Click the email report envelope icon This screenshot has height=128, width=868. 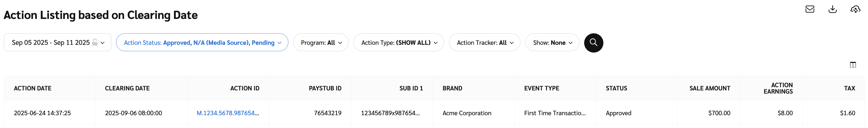(x=810, y=9)
